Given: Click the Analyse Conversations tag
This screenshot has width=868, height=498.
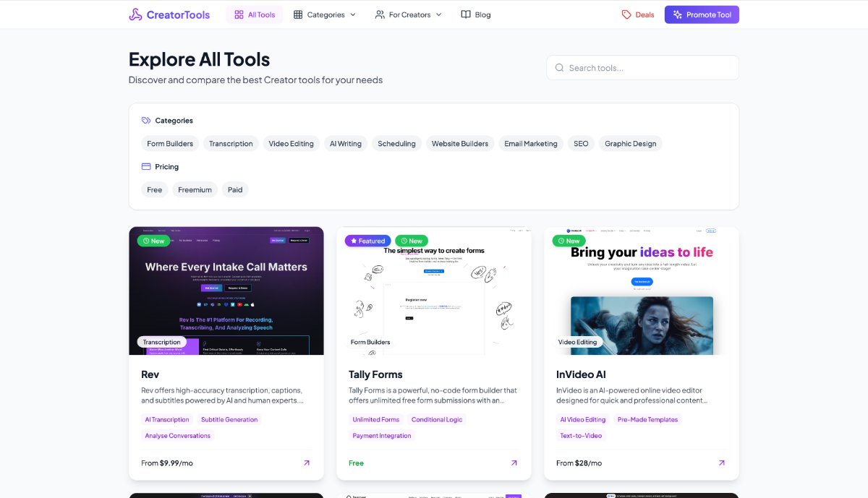Looking at the screenshot, I should [x=178, y=436].
